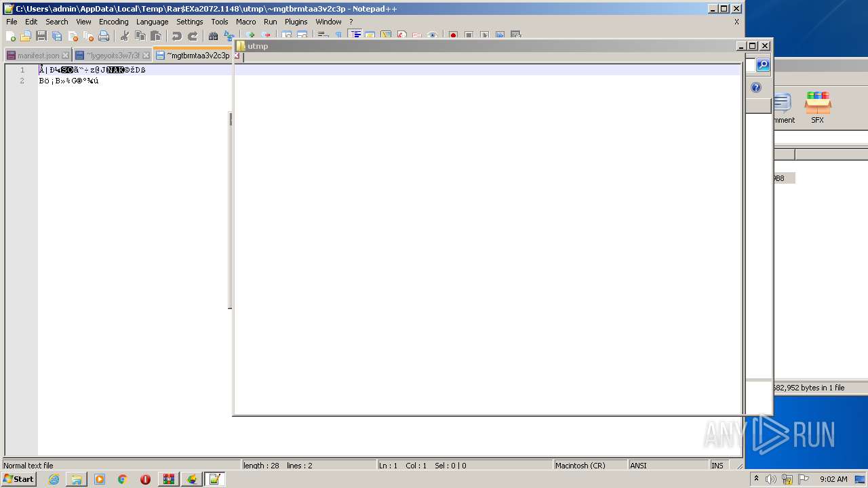Click the Playback macro icon
This screenshot has width=868, height=488.
tap(484, 35)
